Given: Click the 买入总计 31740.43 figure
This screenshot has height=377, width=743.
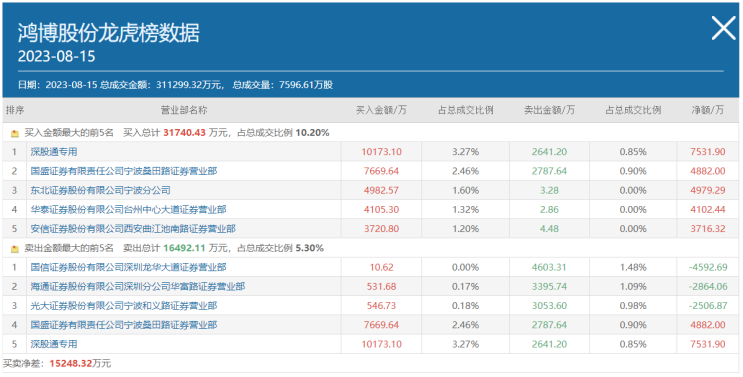Looking at the screenshot, I should coord(184,133).
